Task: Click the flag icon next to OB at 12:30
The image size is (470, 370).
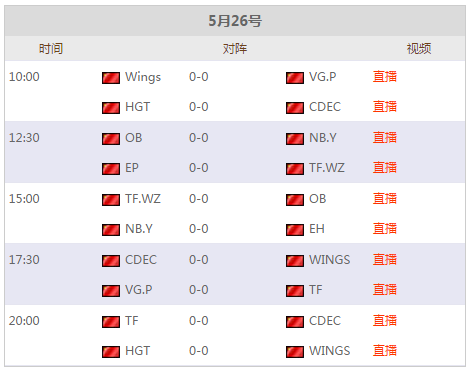Action: 111,139
